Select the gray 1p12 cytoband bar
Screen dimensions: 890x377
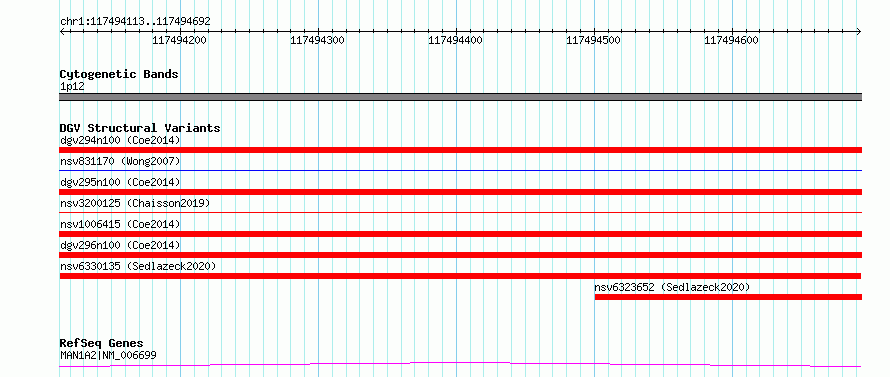pos(461,97)
